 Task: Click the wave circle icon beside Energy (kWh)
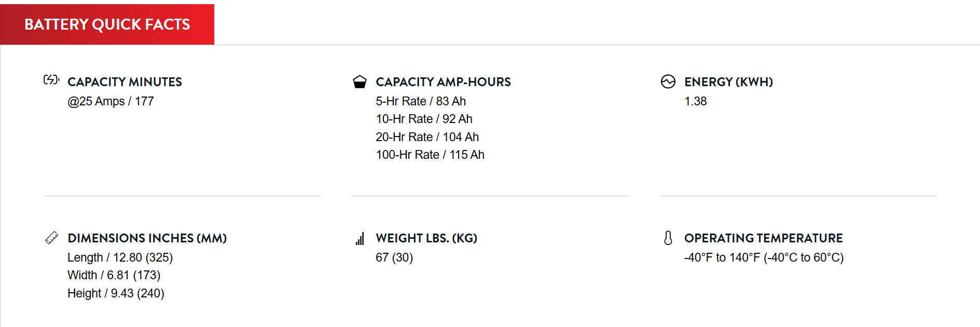[x=668, y=81]
